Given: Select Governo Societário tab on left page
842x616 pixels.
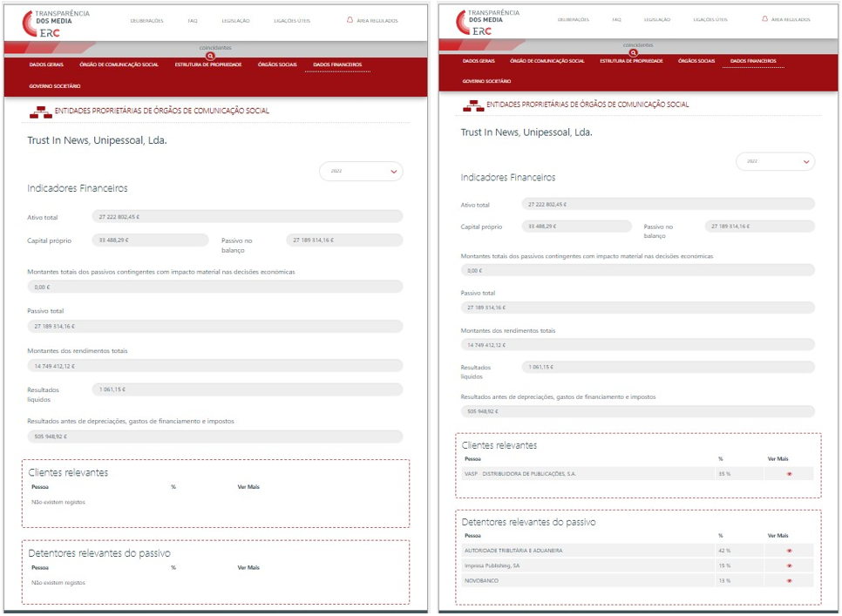Looking at the screenshot, I should tap(54, 86).
